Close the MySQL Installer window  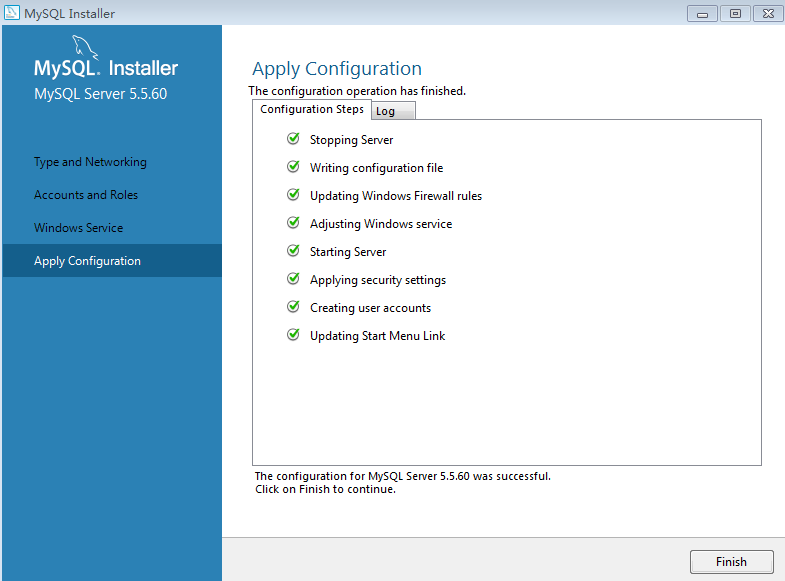coord(768,14)
